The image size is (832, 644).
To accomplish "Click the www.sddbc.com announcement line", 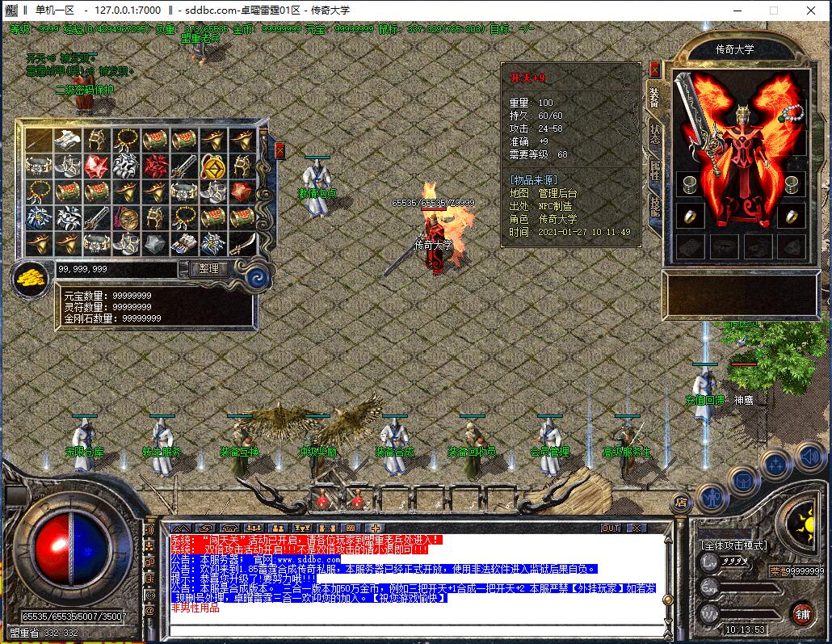I will point(256,560).
